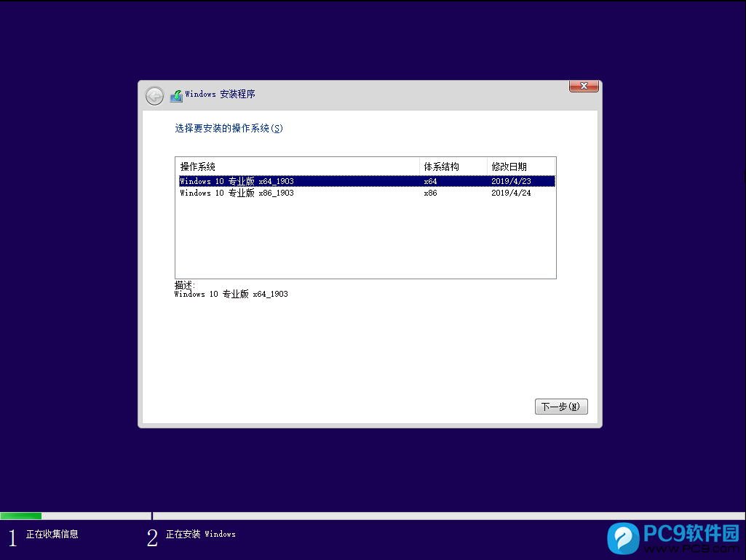Click the date 2019/4/23 cell
The height and width of the screenshot is (560, 746).
tap(511, 181)
